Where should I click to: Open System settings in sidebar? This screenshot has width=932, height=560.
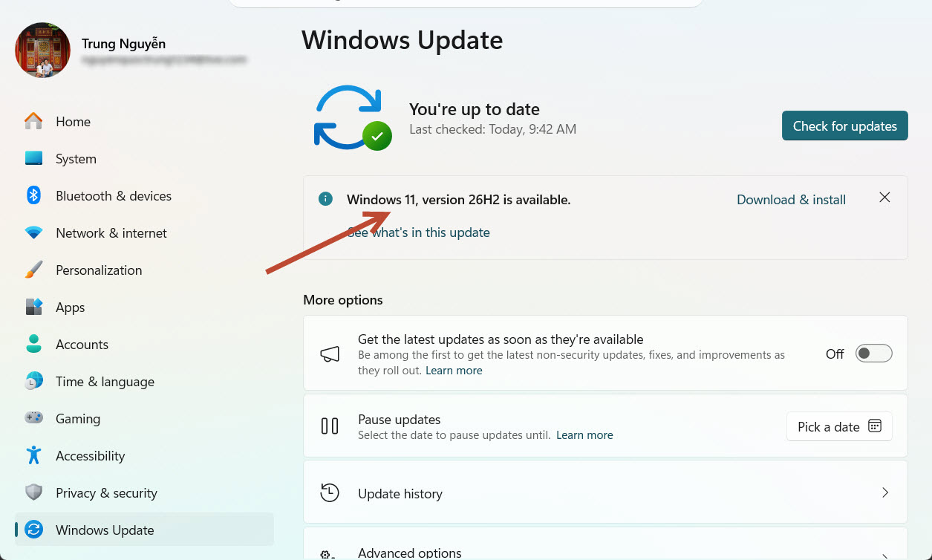(144, 158)
